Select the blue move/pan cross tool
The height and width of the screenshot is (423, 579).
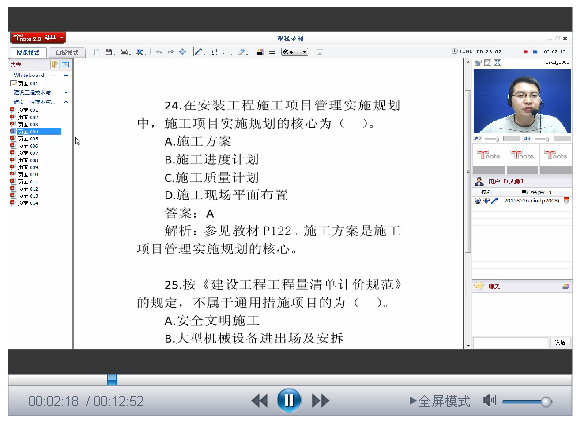[182, 52]
